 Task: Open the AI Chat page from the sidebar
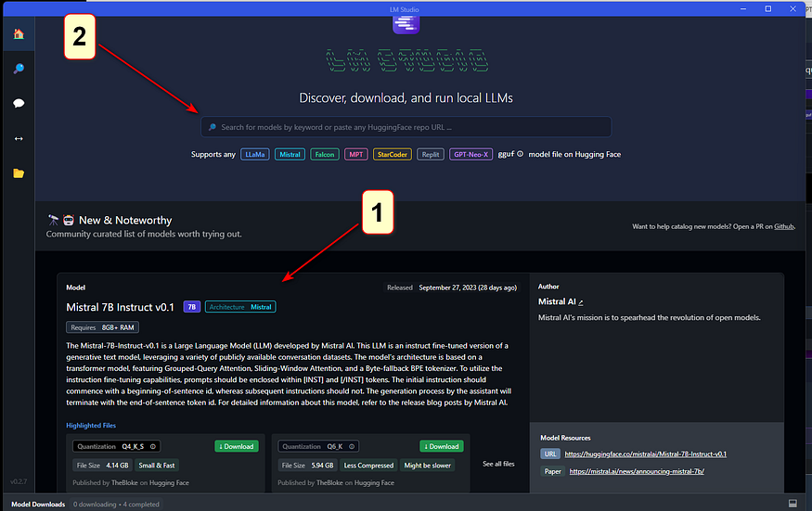click(x=19, y=103)
